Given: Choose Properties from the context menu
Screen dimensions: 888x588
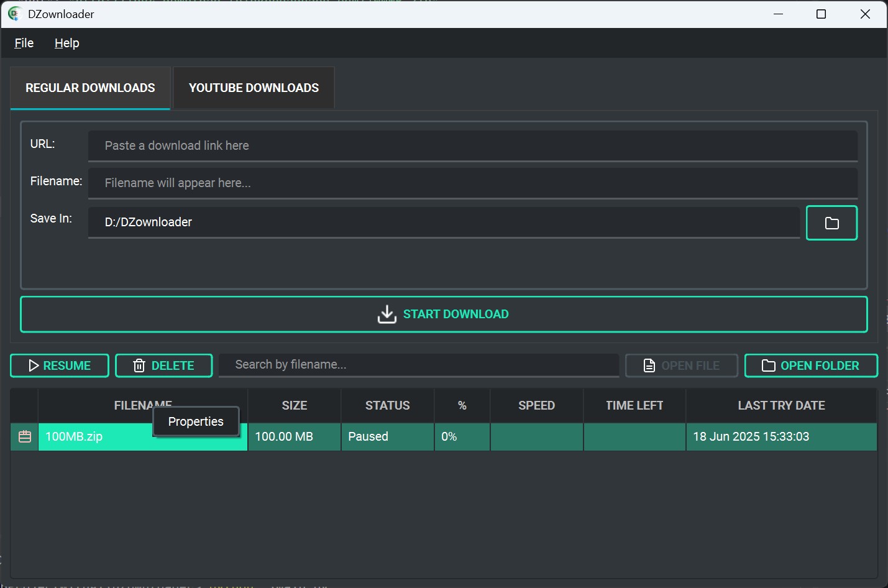Looking at the screenshot, I should pyautogui.click(x=196, y=421).
